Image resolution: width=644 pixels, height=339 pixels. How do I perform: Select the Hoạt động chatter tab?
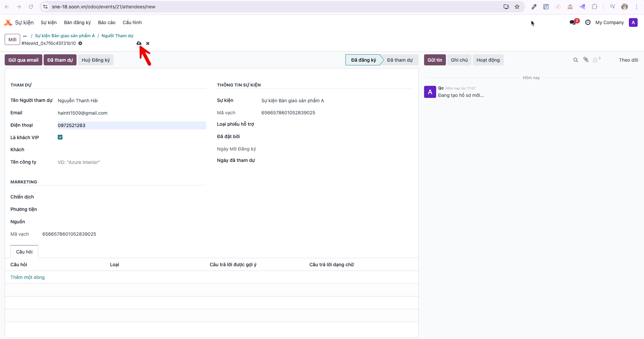coord(488,60)
